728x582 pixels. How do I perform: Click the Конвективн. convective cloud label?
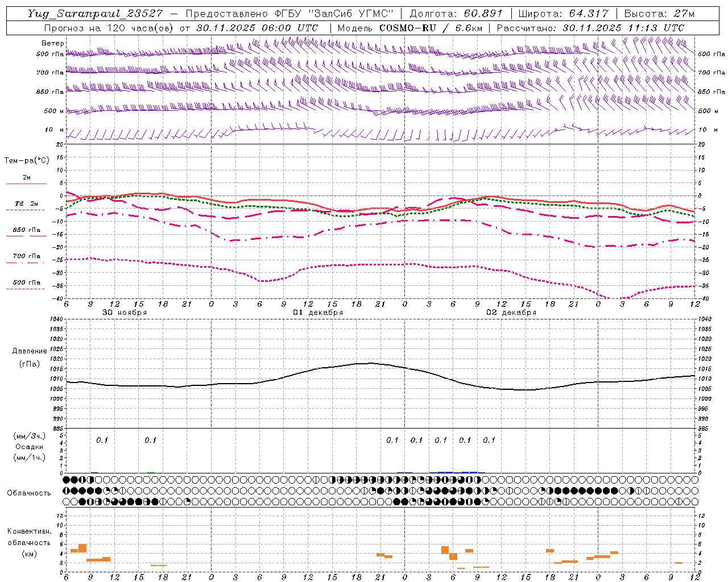click(x=29, y=531)
